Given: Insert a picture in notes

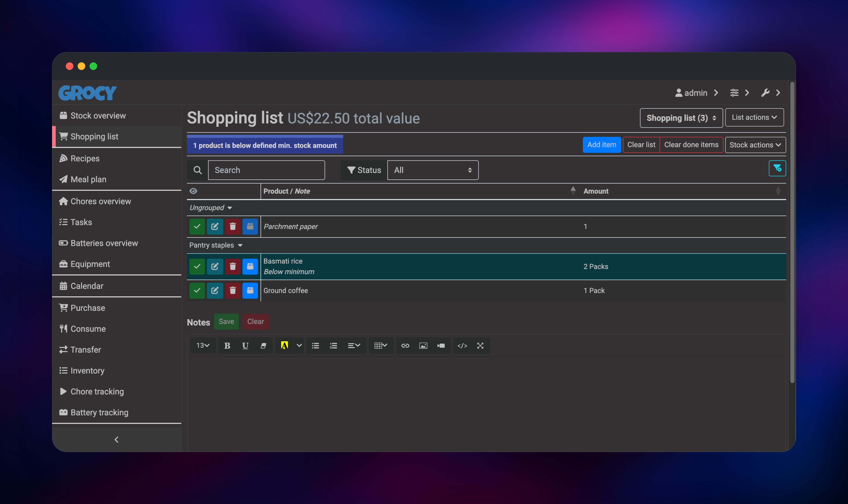Looking at the screenshot, I should (x=423, y=346).
